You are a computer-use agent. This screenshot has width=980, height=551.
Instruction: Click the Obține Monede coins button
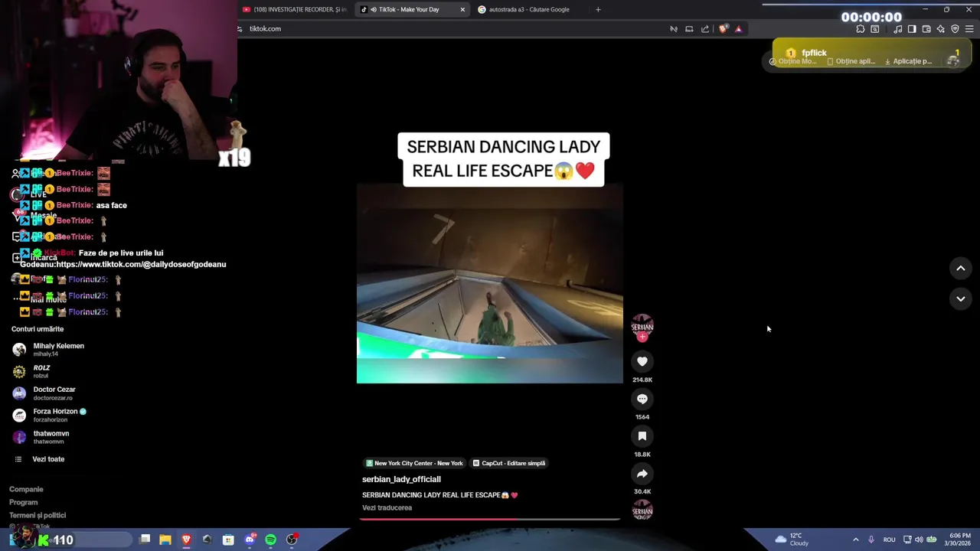(793, 61)
